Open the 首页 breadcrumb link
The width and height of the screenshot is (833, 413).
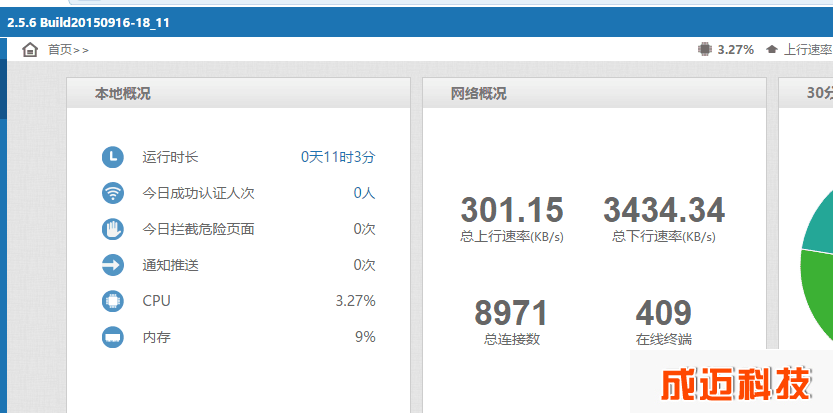tap(60, 50)
